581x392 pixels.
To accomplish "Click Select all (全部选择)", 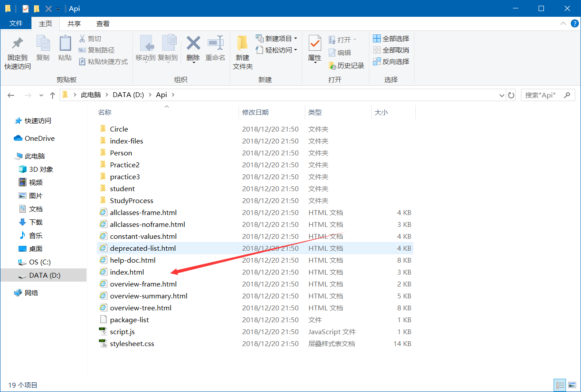I will click(391, 39).
